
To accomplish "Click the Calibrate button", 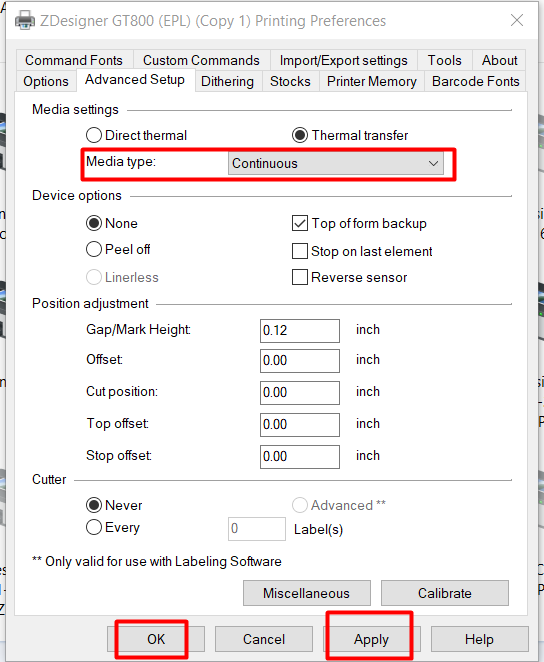I will (445, 593).
